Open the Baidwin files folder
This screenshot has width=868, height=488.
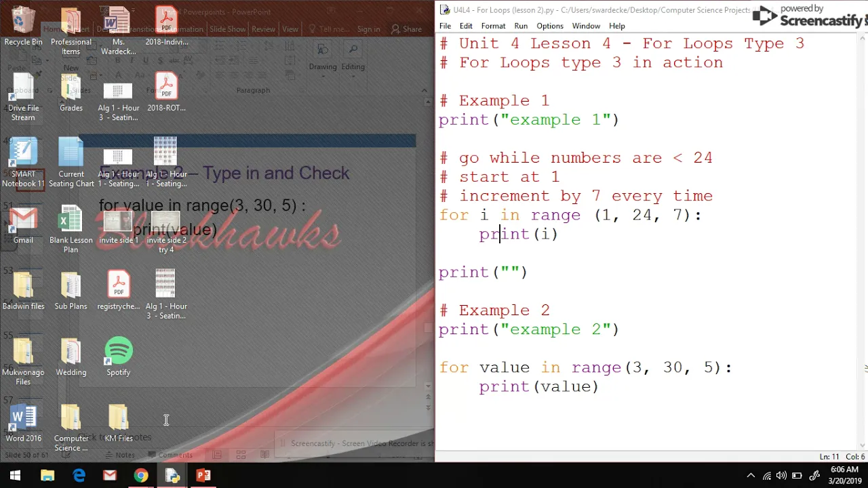23,291
